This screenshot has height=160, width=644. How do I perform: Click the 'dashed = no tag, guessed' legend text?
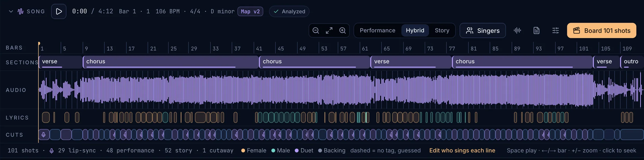click(385, 151)
